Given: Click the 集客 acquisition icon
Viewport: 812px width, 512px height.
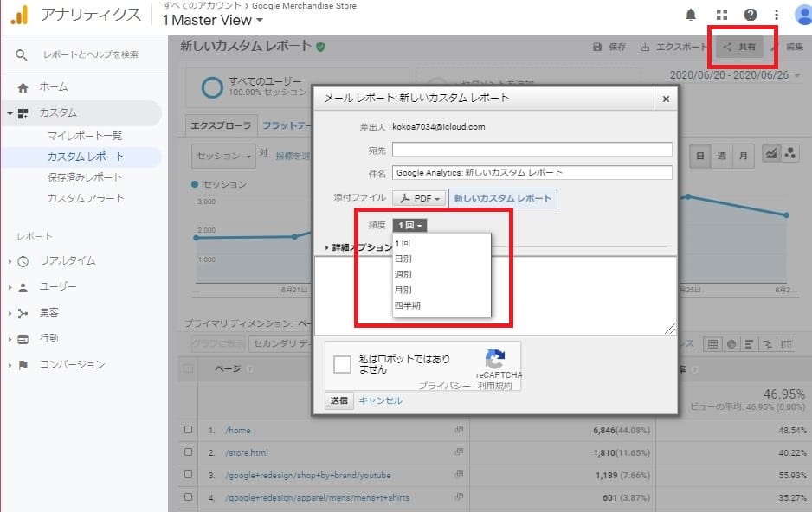Looking at the screenshot, I should tap(23, 313).
